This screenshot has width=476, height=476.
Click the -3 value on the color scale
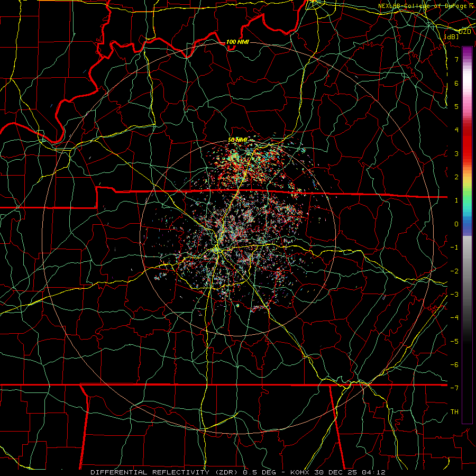454,295
